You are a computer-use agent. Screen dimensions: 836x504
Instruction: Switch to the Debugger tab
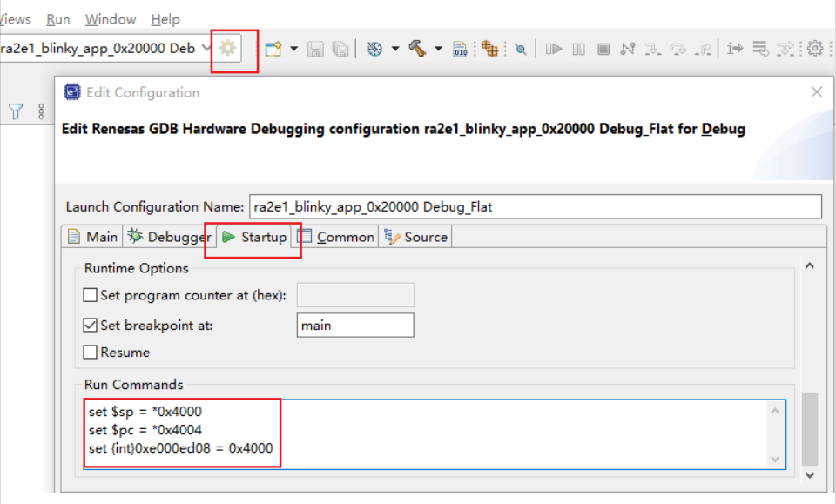pos(169,237)
